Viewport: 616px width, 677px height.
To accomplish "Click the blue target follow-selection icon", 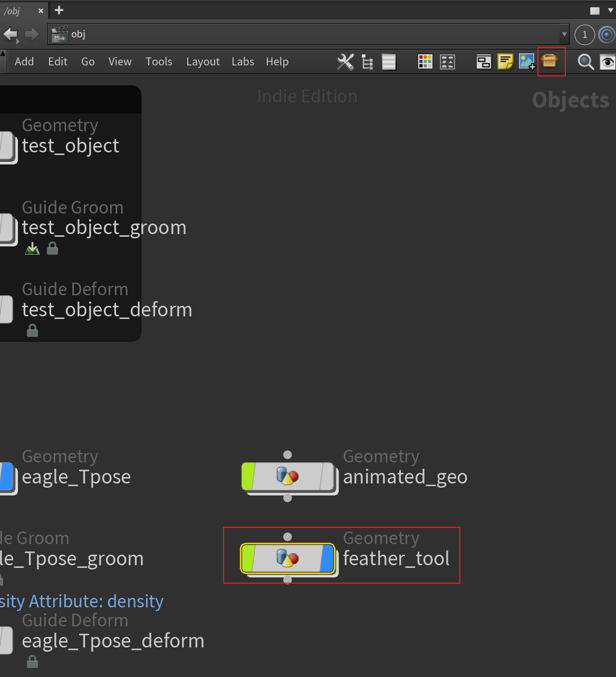I will point(607,35).
